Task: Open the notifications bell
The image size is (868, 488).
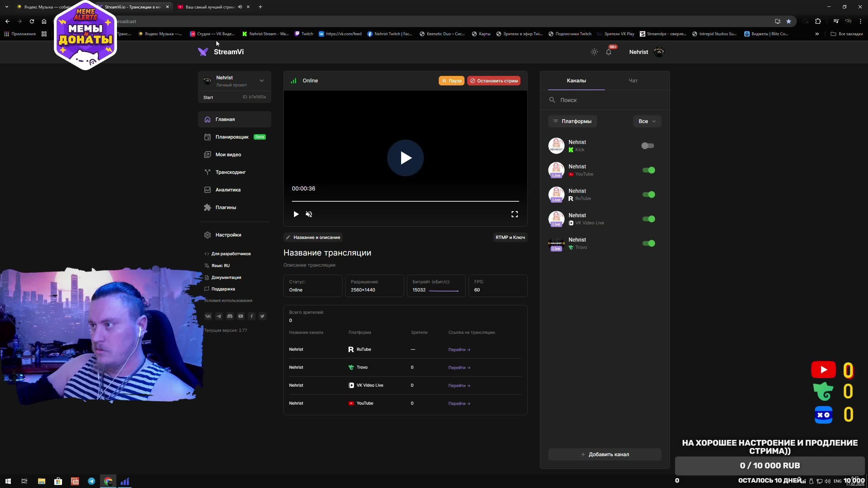Action: (609, 52)
